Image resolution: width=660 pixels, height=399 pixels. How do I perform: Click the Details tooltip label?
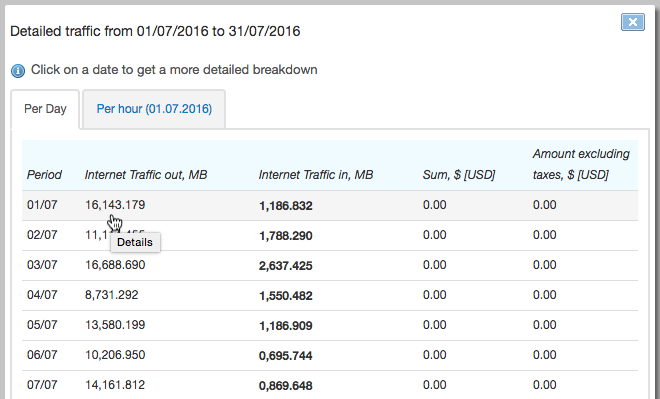click(135, 242)
